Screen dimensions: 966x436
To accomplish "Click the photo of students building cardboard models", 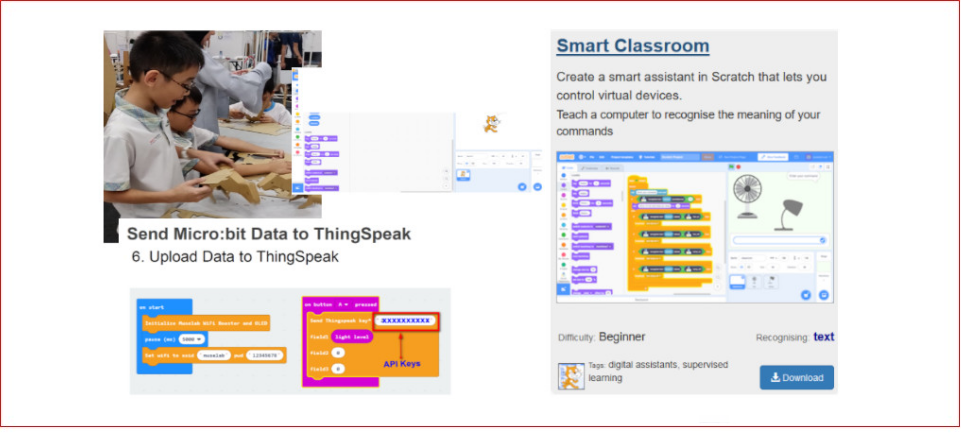I will pyautogui.click(x=210, y=120).
